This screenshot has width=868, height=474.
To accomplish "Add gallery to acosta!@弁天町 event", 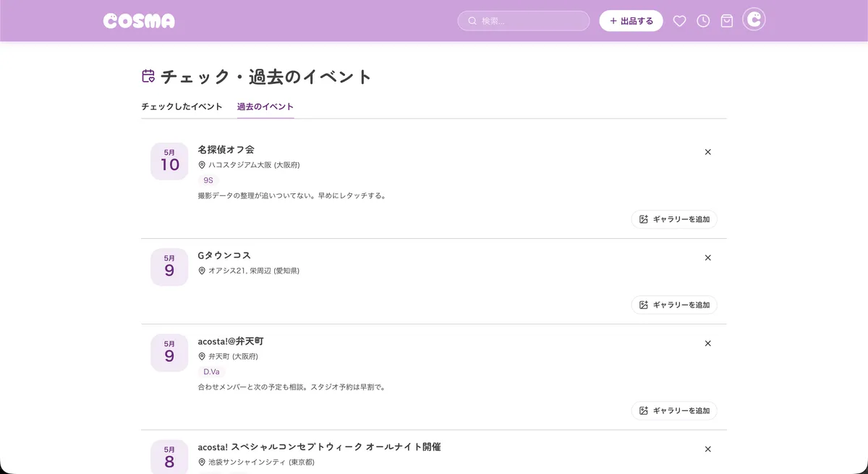I will click(674, 410).
